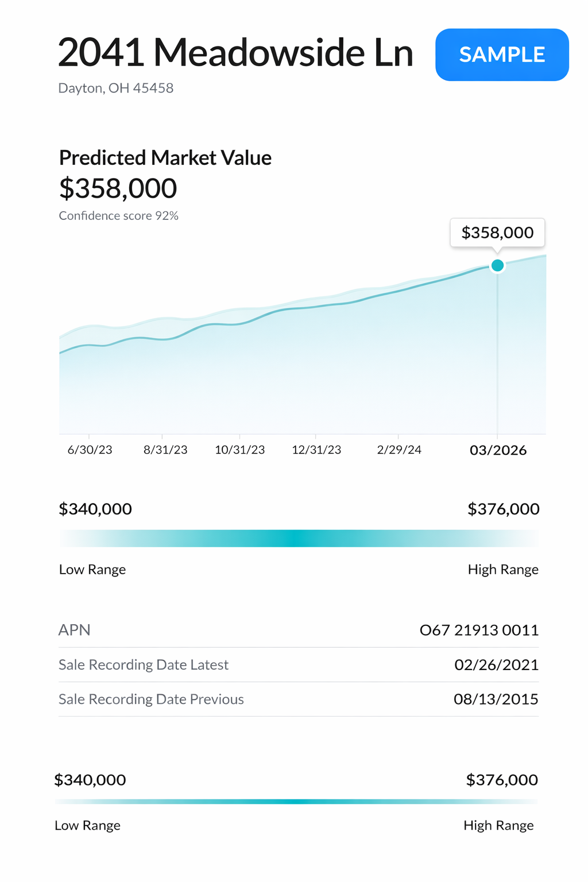The height and width of the screenshot is (882, 588).
Task: Click the Confidence score 92% text
Action: point(119,216)
